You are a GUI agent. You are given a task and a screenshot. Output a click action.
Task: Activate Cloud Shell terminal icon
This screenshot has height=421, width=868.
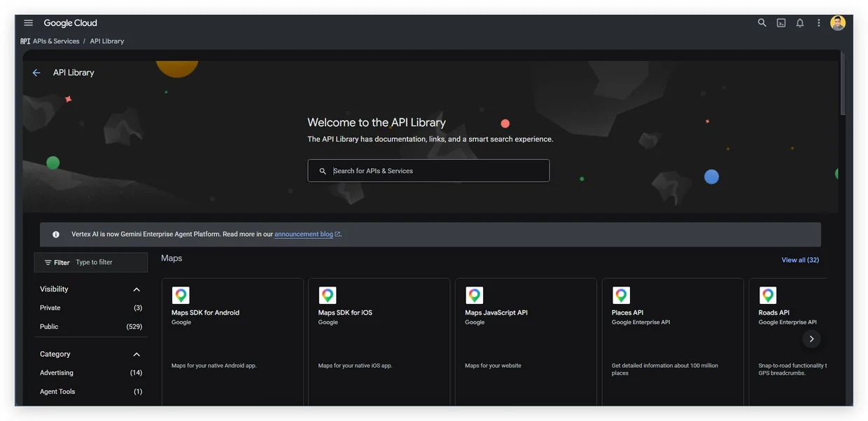pos(781,23)
